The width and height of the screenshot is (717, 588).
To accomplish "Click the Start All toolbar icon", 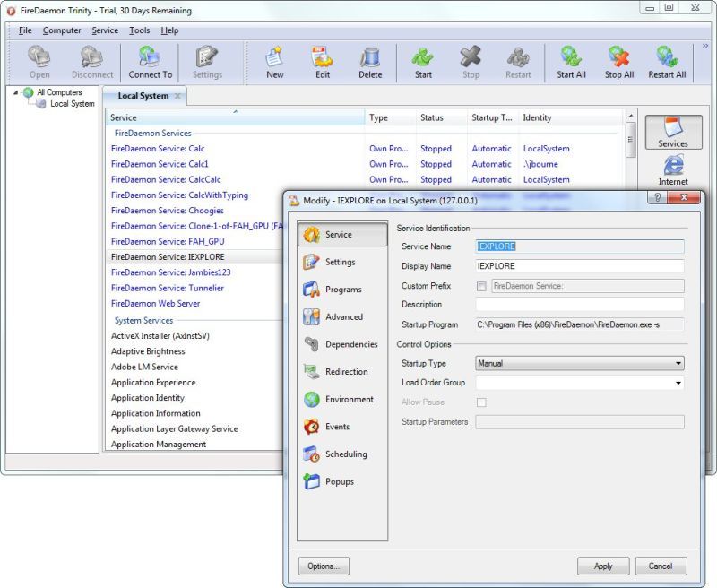I will [571, 62].
